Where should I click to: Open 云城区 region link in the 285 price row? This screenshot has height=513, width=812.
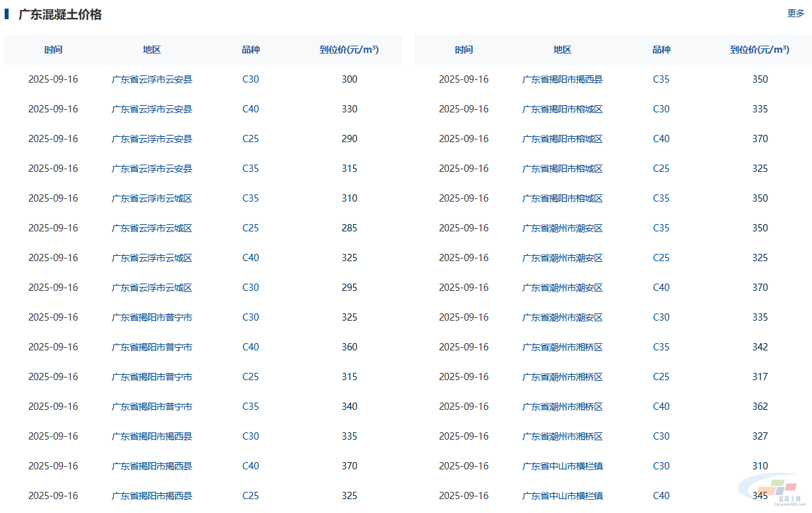[151, 228]
